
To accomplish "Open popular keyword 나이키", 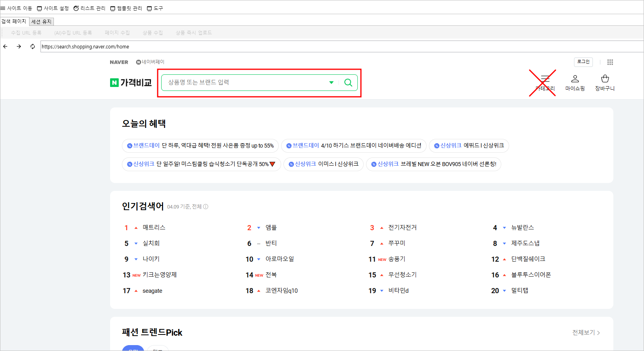I will coord(151,259).
